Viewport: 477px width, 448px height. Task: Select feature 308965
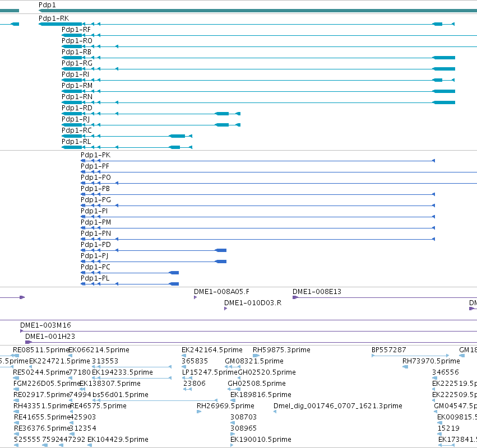point(243,428)
